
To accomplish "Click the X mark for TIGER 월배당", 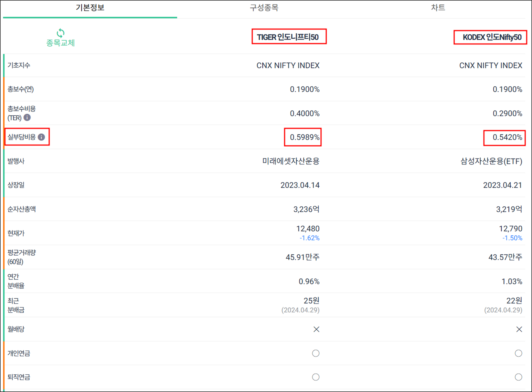I will [316, 329].
